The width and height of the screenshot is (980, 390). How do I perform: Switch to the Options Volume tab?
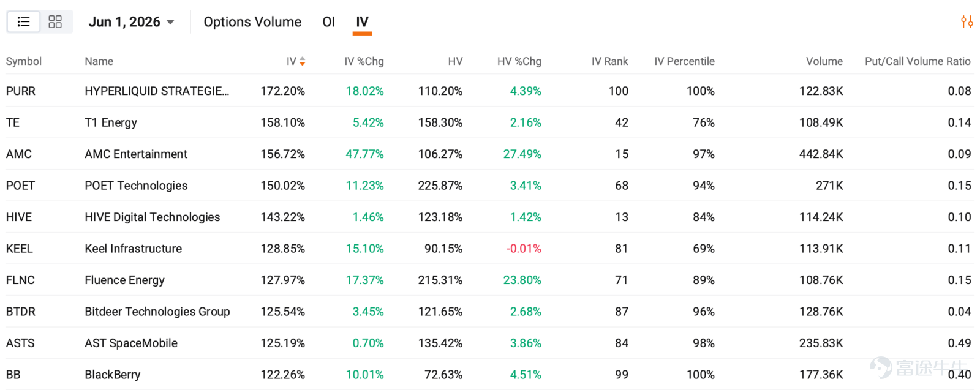[252, 22]
